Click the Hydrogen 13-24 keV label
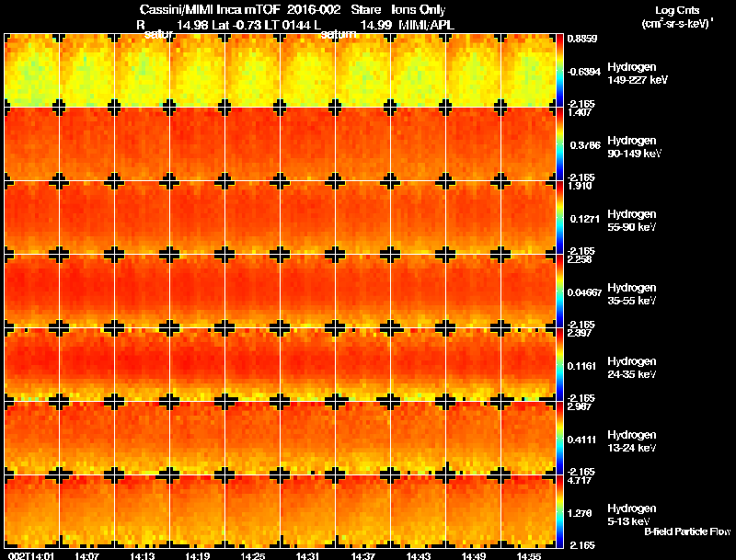 632,441
